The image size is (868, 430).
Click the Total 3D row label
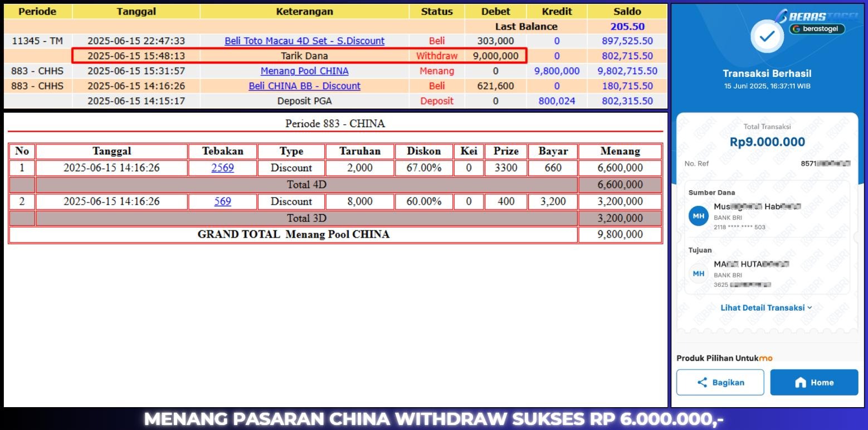306,218
